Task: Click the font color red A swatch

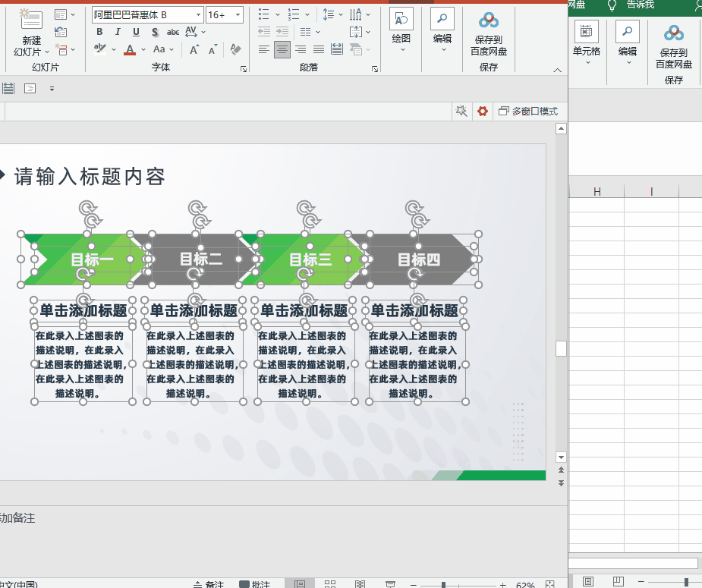Action: (x=130, y=49)
